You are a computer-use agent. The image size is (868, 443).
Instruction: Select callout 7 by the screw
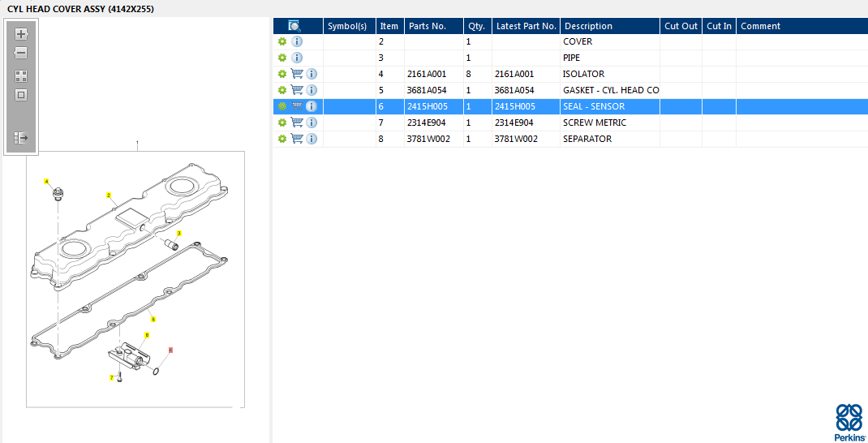tap(111, 377)
